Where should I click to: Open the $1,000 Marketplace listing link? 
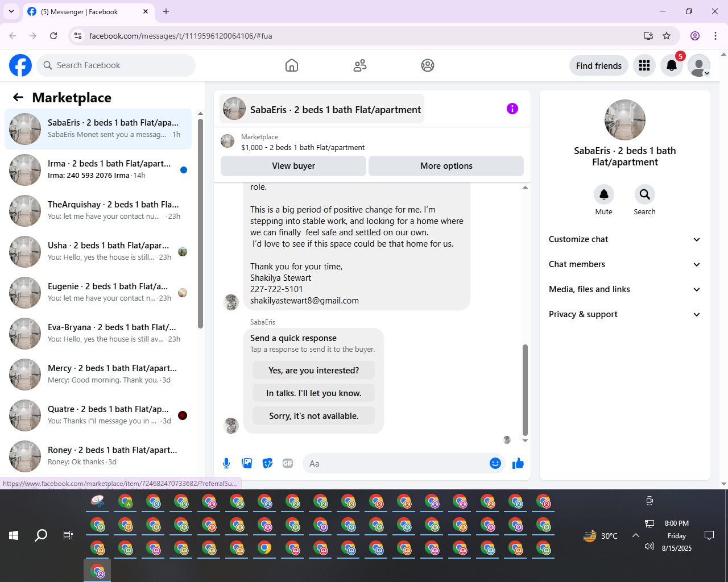(303, 147)
